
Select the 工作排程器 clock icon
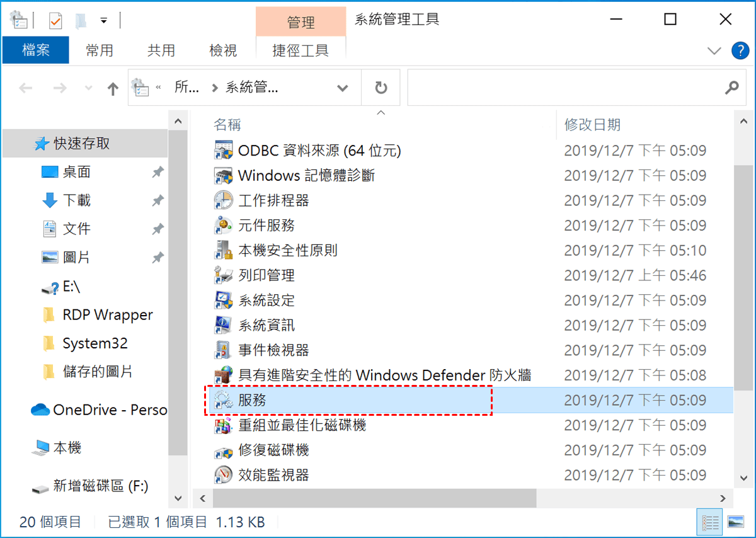pyautogui.click(x=224, y=200)
